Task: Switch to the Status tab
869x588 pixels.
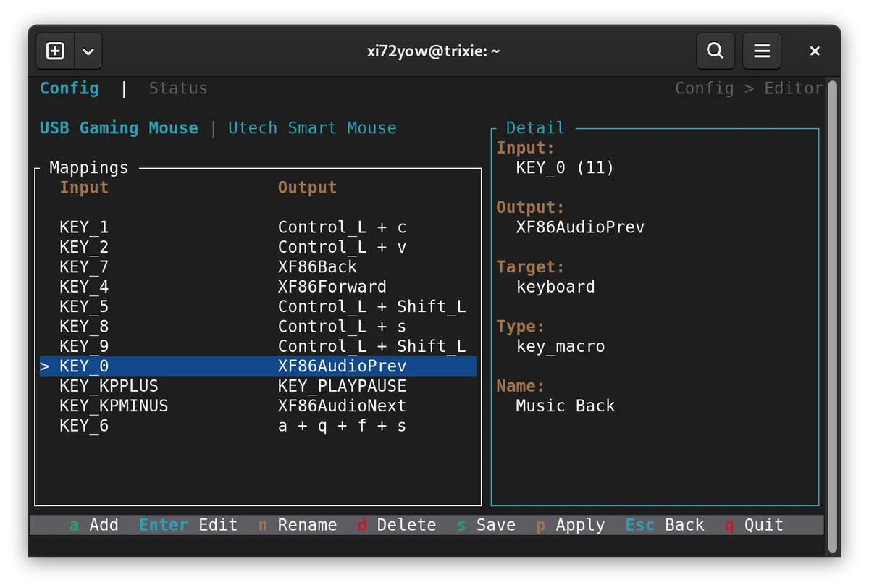Action: click(x=177, y=88)
